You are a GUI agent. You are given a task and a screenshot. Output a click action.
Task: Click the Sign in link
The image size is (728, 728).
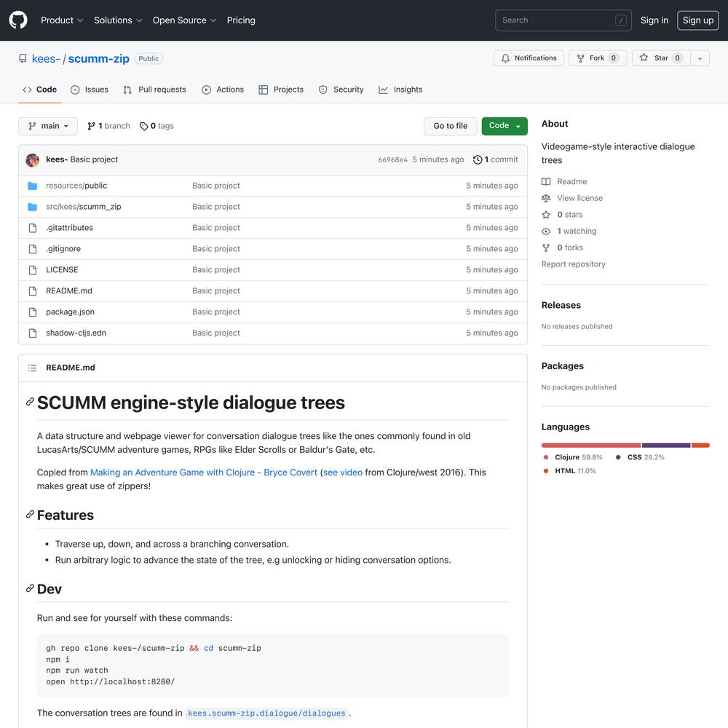click(x=654, y=20)
